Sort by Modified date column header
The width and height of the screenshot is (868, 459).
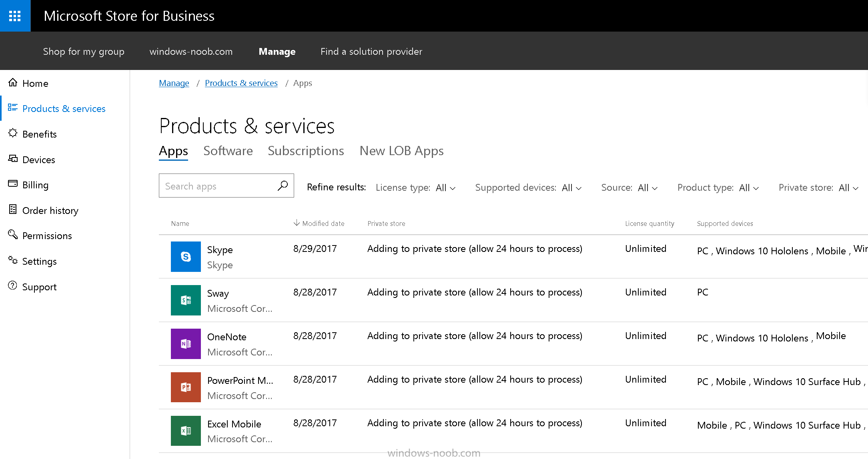[x=323, y=224]
